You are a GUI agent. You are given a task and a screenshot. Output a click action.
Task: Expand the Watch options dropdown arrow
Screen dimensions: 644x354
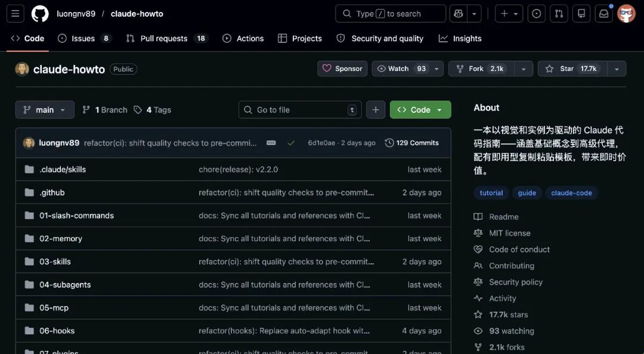(436, 69)
